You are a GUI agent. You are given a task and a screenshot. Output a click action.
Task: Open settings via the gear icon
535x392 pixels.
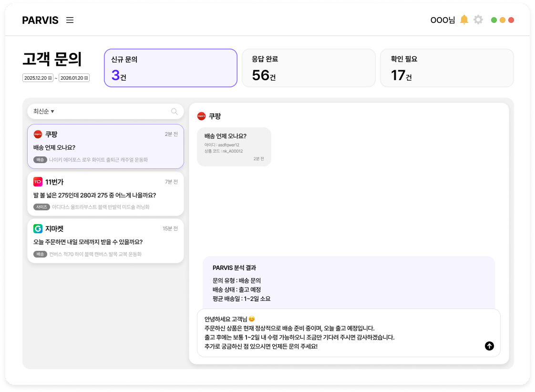pos(478,20)
